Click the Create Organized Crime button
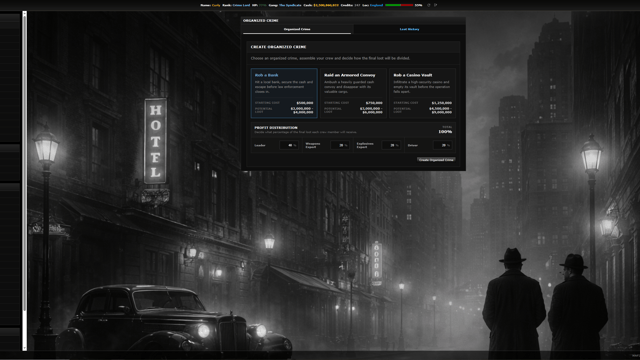This screenshot has width=640, height=360. (x=436, y=160)
